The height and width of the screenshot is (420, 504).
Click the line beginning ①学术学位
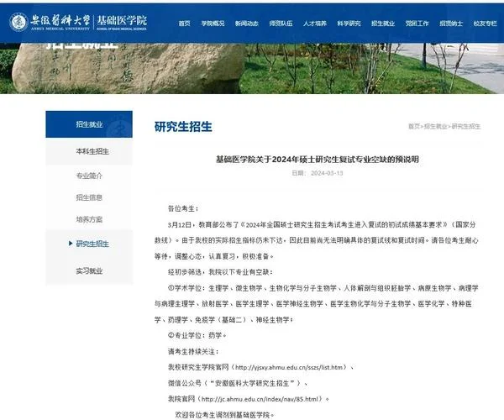(x=323, y=288)
